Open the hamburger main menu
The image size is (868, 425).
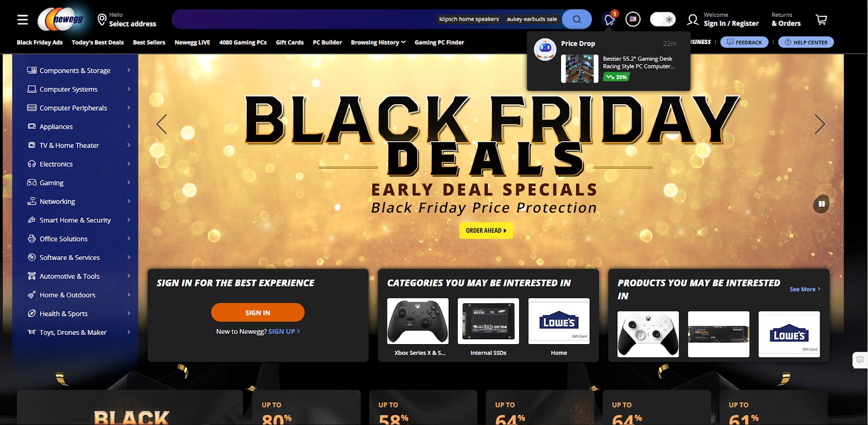(x=22, y=20)
